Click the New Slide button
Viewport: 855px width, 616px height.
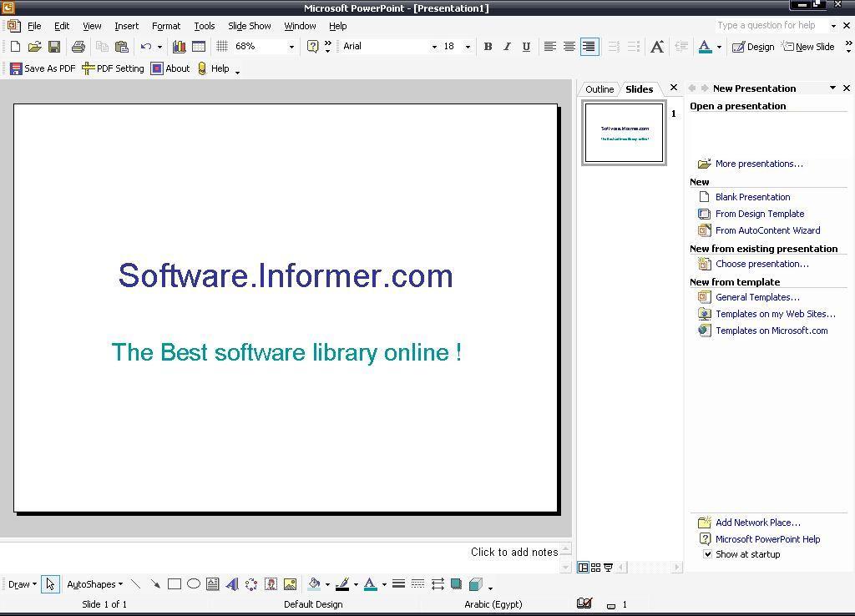808,47
